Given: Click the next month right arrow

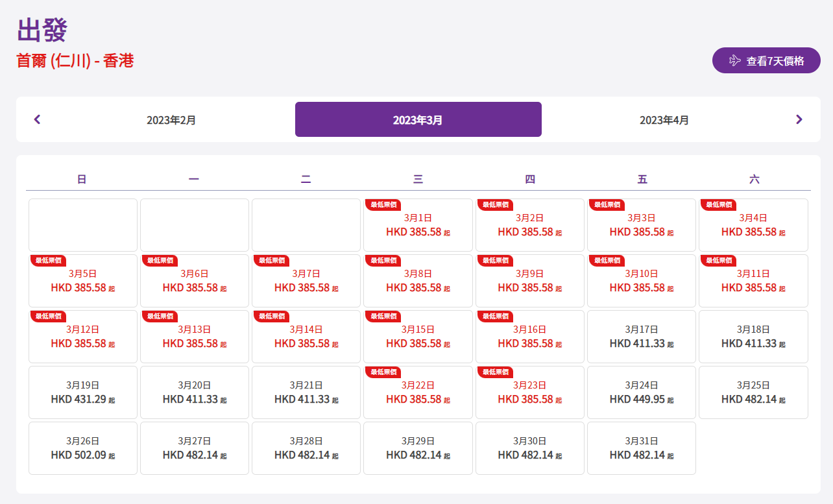Looking at the screenshot, I should (799, 119).
